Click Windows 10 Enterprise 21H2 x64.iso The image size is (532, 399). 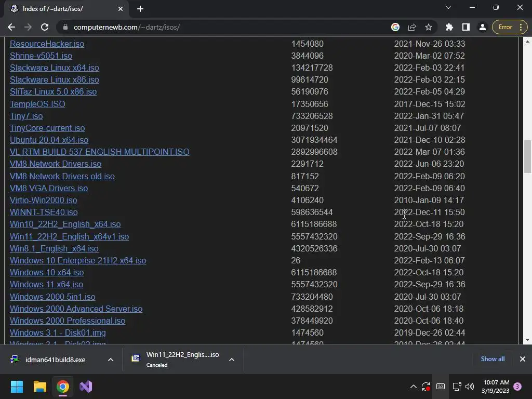click(78, 260)
